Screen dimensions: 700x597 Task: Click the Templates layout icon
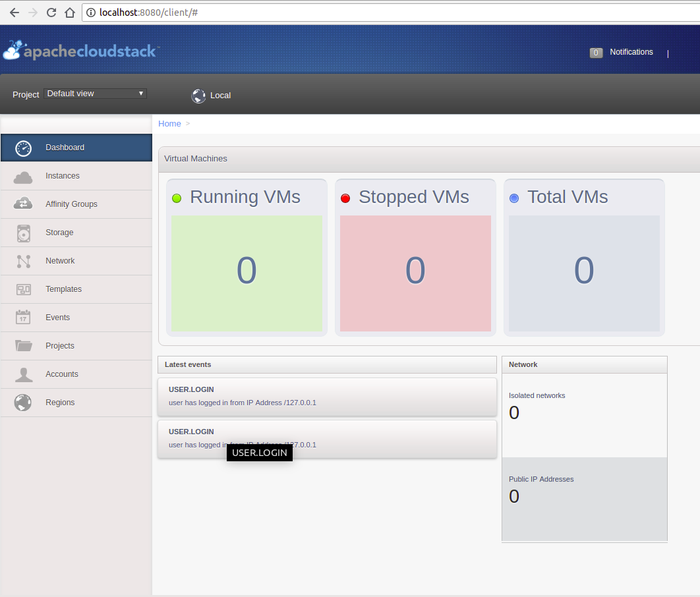[x=24, y=289]
